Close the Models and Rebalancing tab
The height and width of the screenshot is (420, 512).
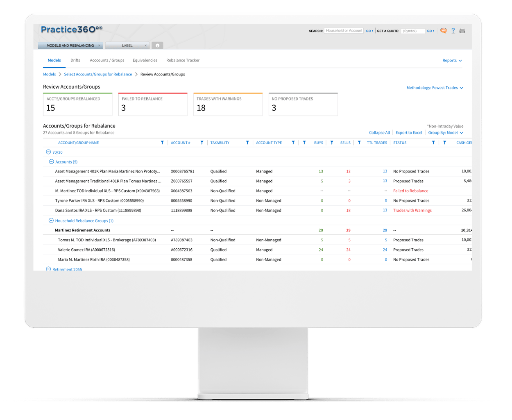(99, 45)
